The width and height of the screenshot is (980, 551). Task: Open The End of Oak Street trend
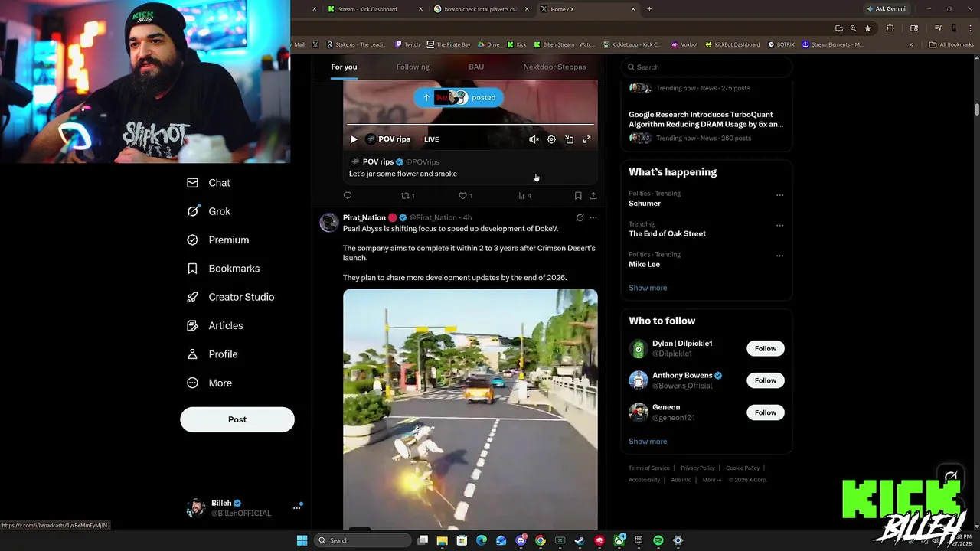667,234
